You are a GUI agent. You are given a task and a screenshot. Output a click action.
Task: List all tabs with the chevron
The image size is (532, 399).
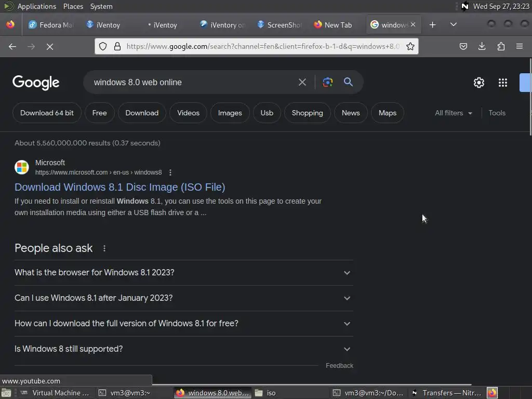(x=453, y=25)
